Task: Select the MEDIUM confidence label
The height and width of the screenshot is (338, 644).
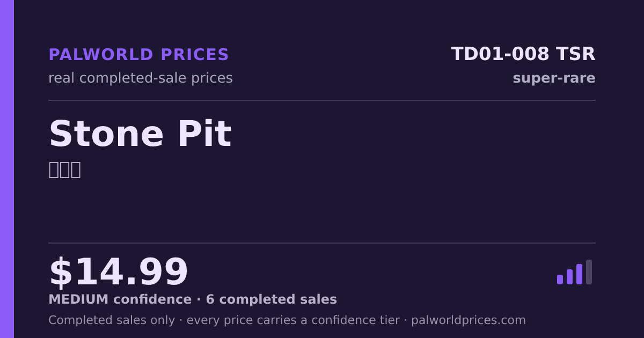Action: click(x=120, y=299)
